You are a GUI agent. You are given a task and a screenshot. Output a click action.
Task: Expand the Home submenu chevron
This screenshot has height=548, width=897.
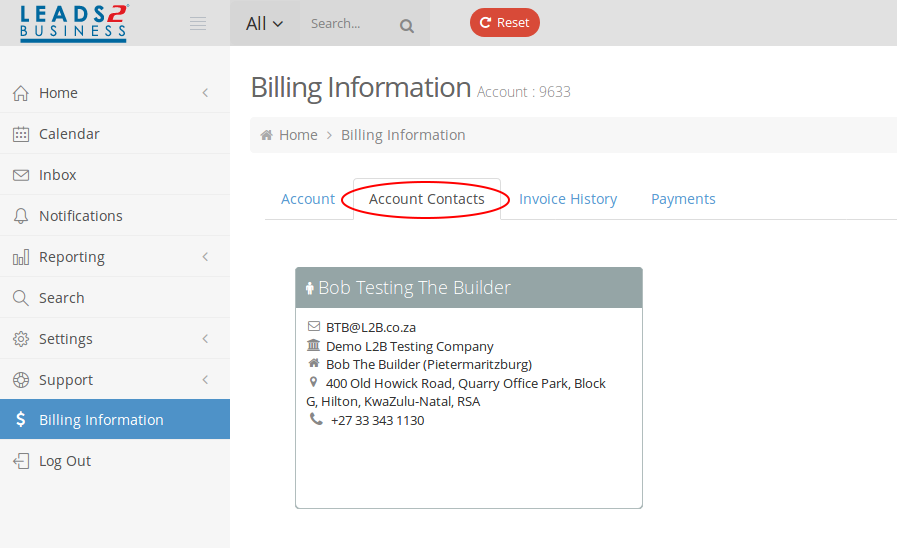pyautogui.click(x=205, y=93)
